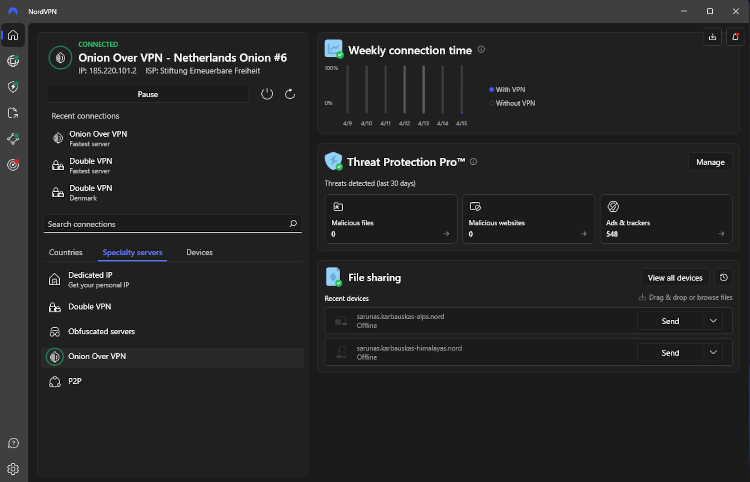Click the File sharing header icon
Image resolution: width=750 pixels, height=482 pixels.
pos(333,277)
